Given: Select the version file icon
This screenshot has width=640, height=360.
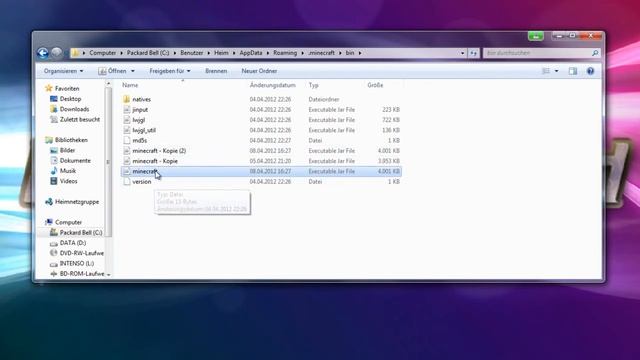Looking at the screenshot, I should 127,182.
